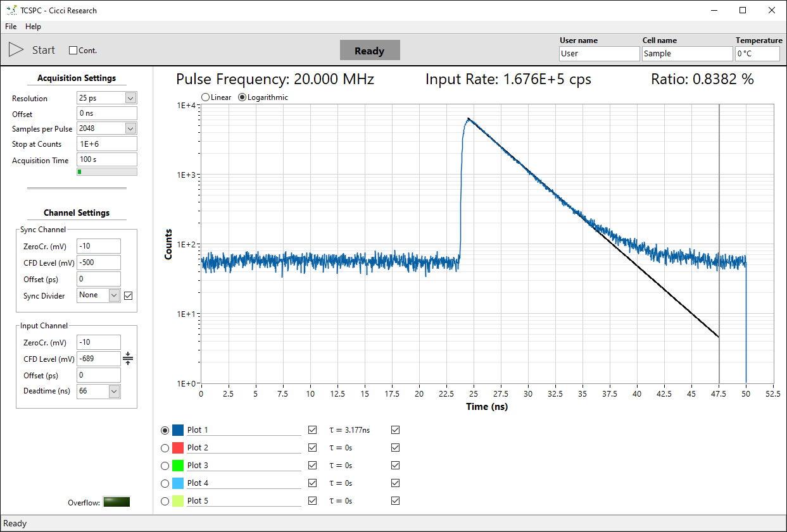Viewport: 787px width, 532px height.
Task: Toggle the checkbox next to Sync Divider
Action: pyautogui.click(x=129, y=295)
